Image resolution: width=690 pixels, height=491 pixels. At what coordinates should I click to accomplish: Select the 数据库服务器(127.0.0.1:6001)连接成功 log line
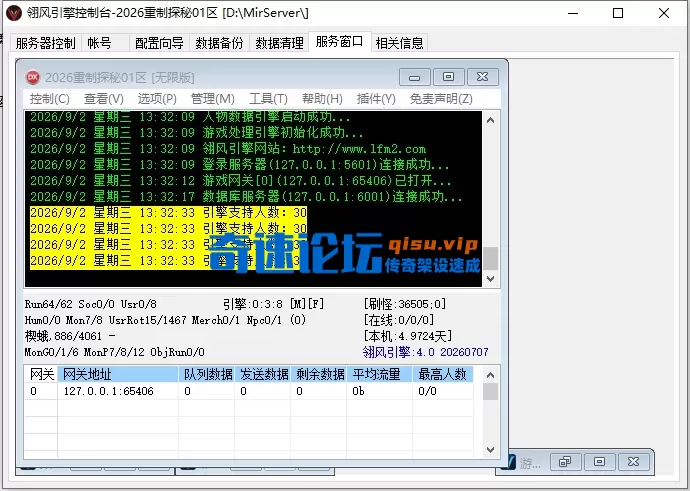click(x=246, y=196)
